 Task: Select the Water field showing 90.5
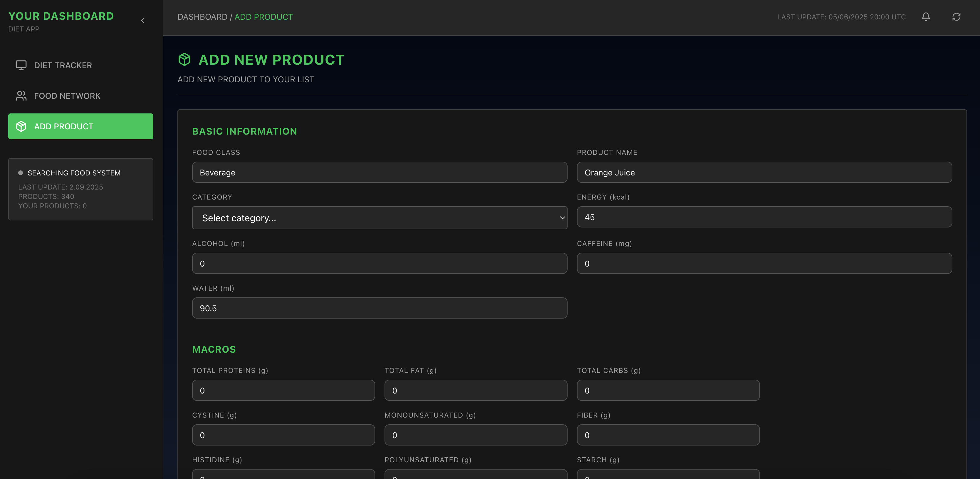coord(379,308)
